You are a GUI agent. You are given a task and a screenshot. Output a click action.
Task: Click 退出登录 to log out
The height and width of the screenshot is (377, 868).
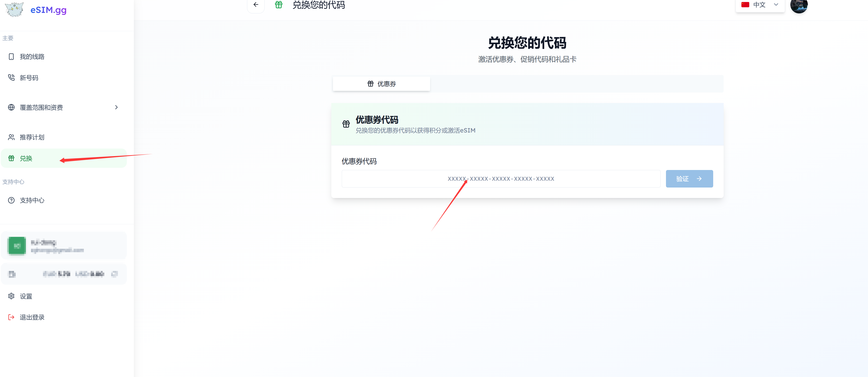point(64,317)
